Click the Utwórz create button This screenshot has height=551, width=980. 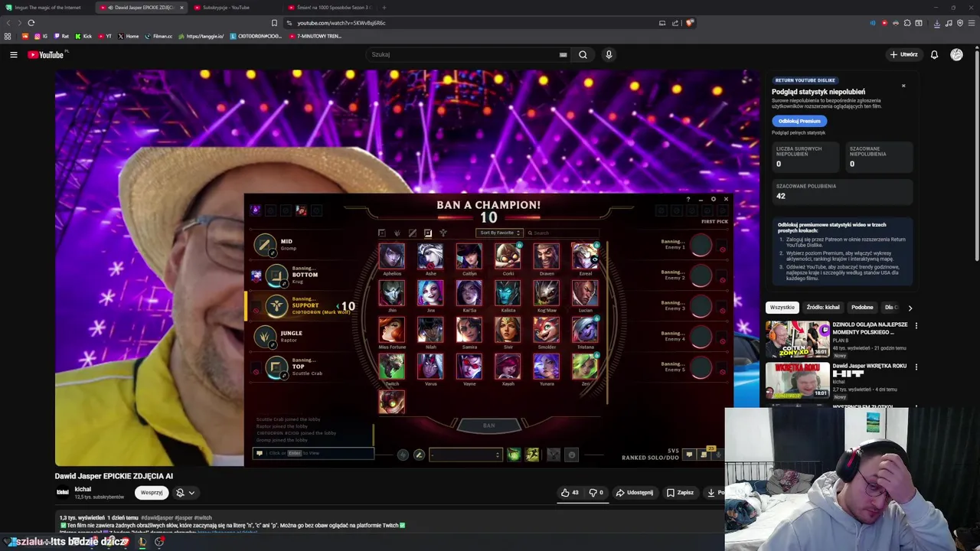[x=903, y=54]
